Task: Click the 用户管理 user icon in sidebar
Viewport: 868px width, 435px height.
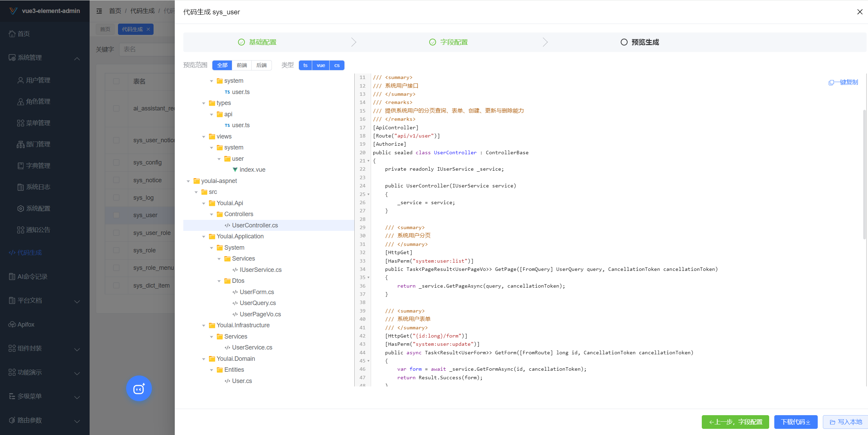Action: 21,80
